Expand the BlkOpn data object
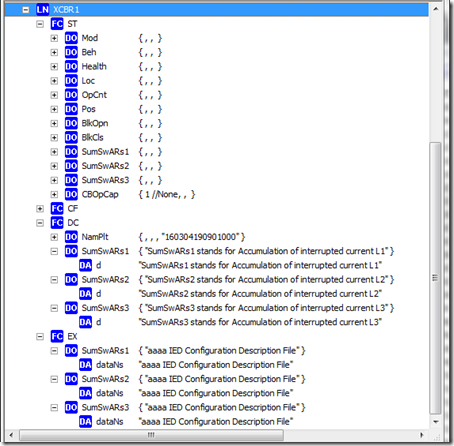 (x=54, y=123)
